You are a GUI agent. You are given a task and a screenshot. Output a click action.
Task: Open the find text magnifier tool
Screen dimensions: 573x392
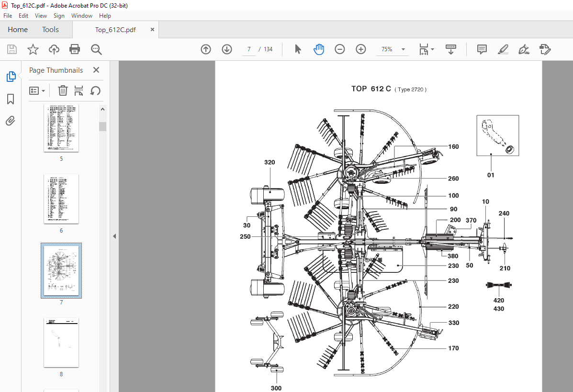pos(97,49)
